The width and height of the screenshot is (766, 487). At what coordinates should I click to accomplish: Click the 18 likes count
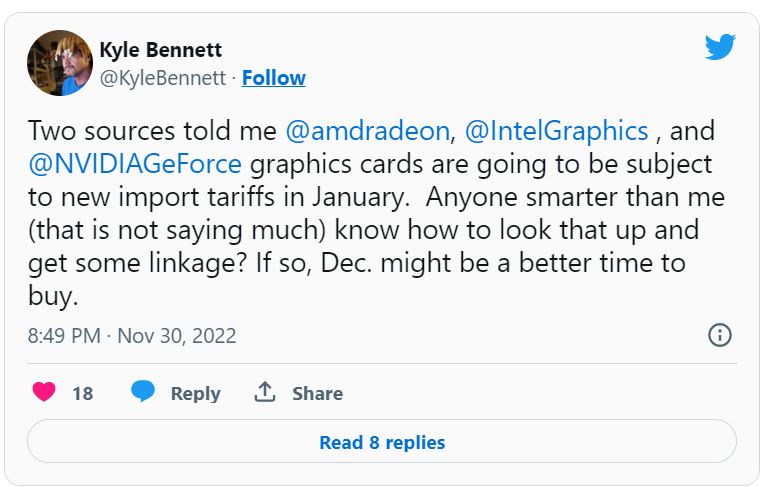[83, 393]
